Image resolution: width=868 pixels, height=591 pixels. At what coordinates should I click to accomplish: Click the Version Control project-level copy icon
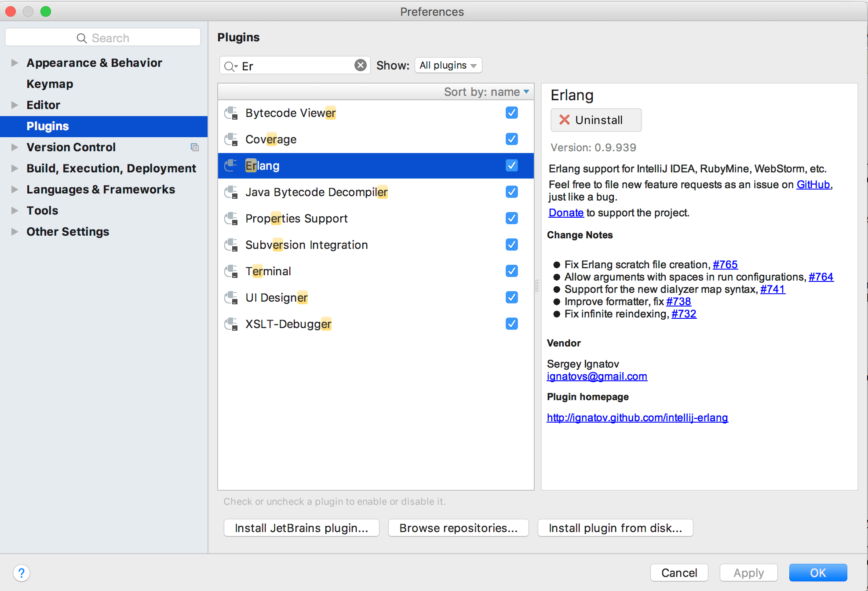coord(194,147)
